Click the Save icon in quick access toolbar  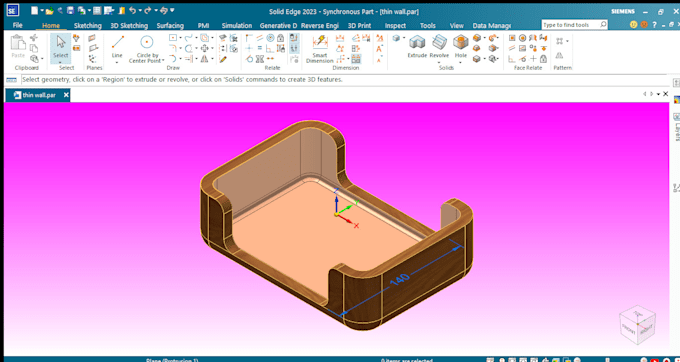[70, 10]
